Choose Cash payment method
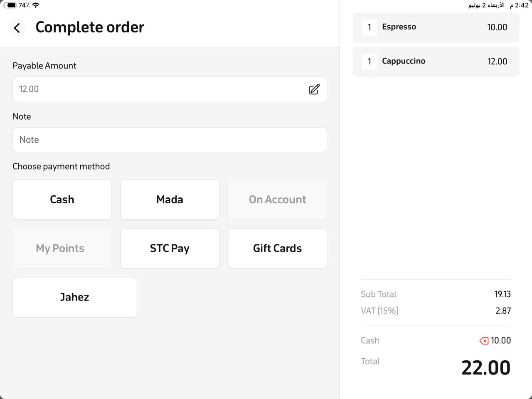The width and height of the screenshot is (532, 399). [62, 199]
